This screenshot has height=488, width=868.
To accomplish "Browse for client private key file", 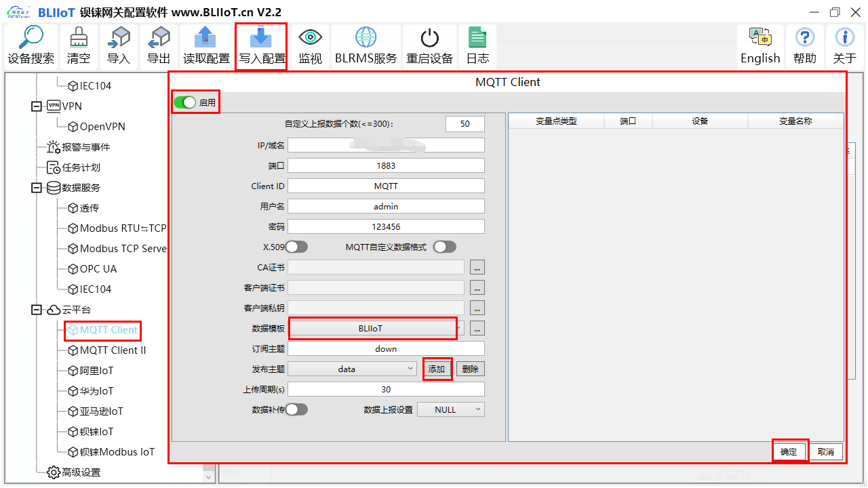I will point(477,308).
